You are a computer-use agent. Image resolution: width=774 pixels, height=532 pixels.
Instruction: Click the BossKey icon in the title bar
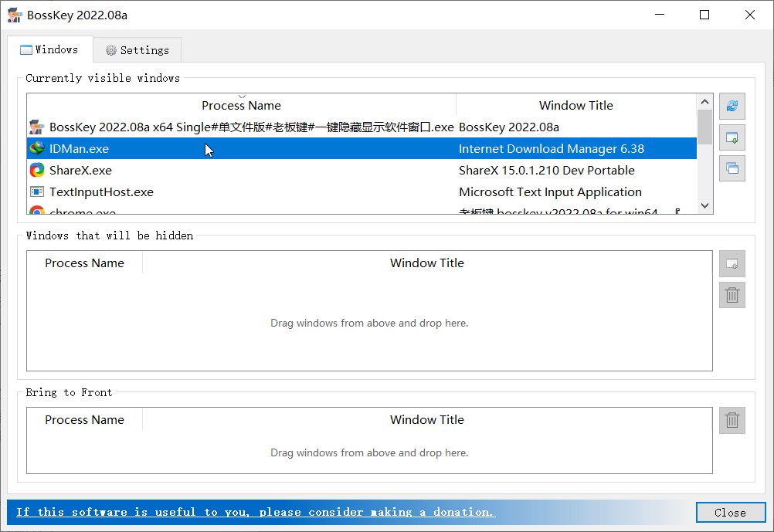coord(14,15)
